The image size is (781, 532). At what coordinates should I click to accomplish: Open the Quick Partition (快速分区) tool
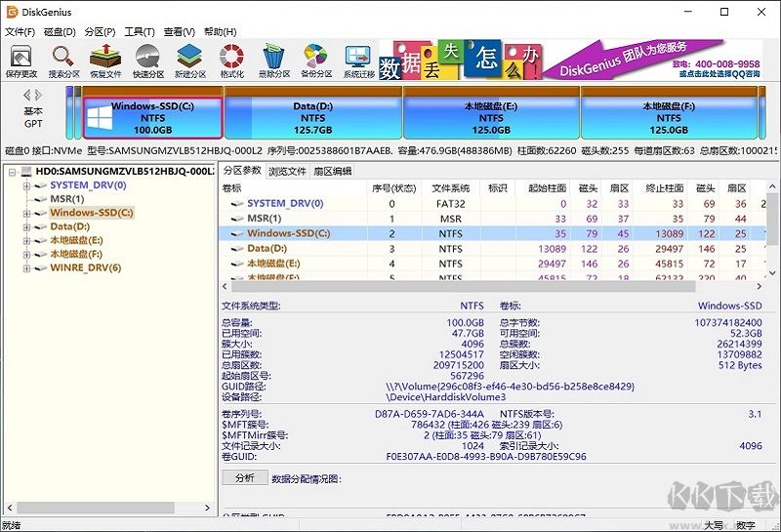coord(148,61)
